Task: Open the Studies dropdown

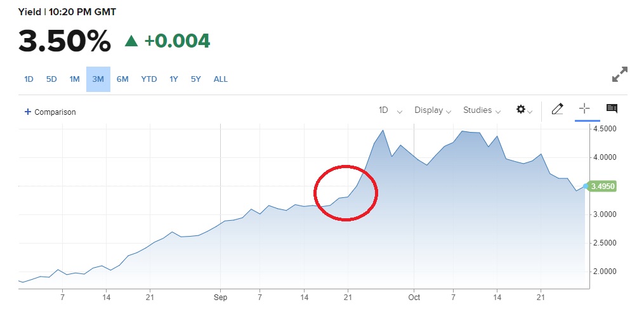Action: 482,110
